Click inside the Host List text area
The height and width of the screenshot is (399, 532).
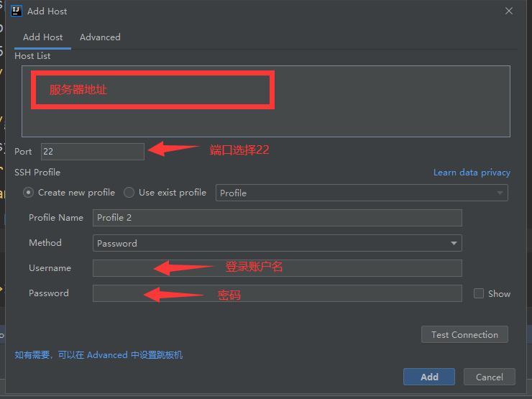click(x=266, y=101)
